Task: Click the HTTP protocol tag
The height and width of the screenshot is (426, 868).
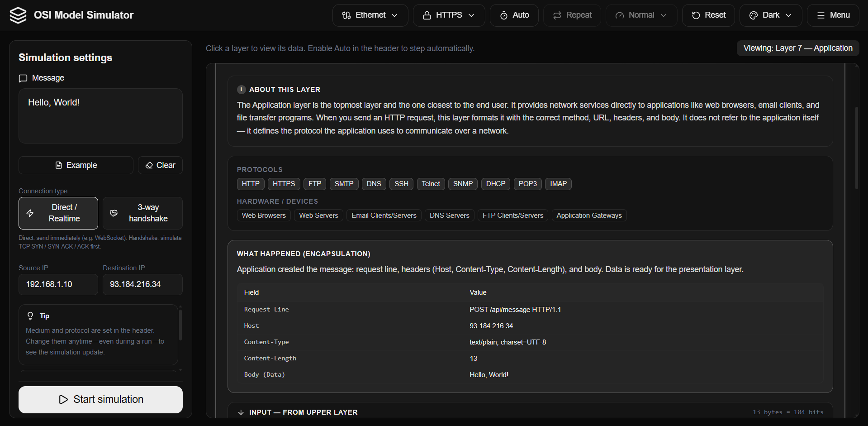Action: coord(251,184)
